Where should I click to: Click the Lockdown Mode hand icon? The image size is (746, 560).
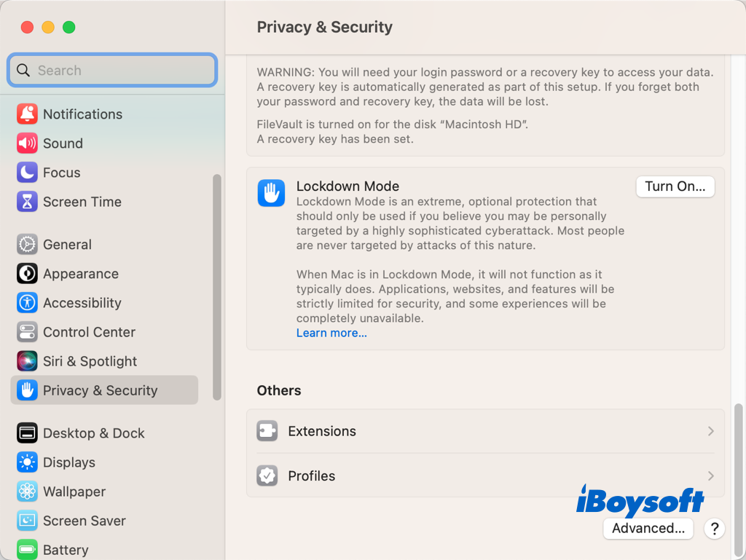(x=271, y=193)
